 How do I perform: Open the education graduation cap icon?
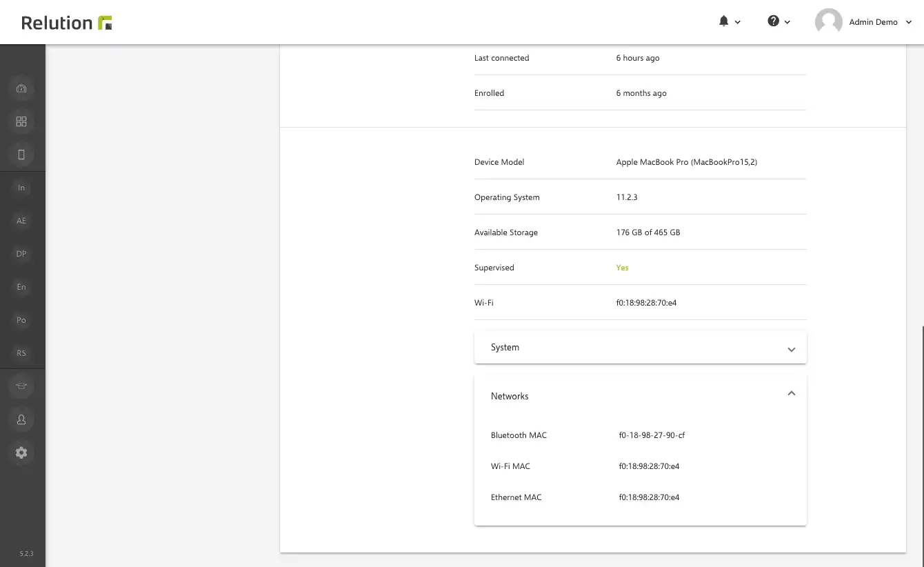21,386
